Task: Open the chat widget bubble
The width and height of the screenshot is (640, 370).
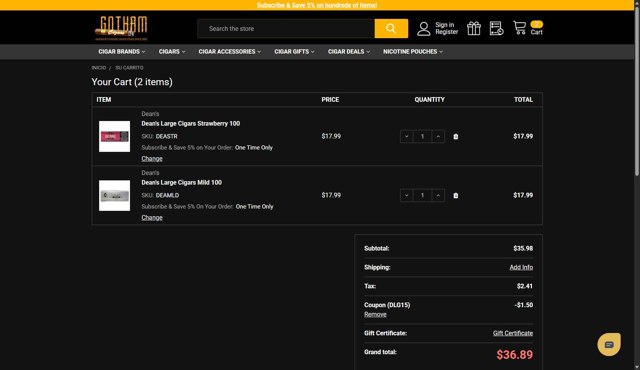Action: (x=609, y=345)
